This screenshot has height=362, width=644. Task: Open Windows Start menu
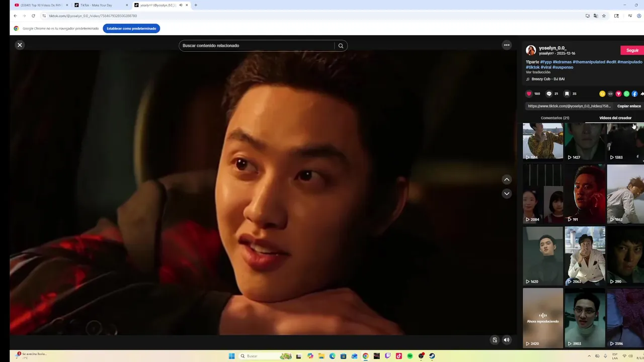pos(231,356)
